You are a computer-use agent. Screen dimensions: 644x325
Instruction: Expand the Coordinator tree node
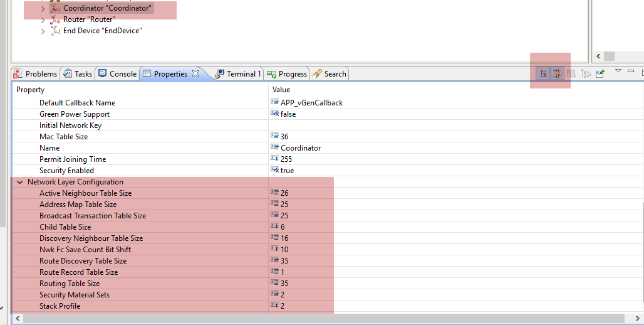tap(43, 8)
